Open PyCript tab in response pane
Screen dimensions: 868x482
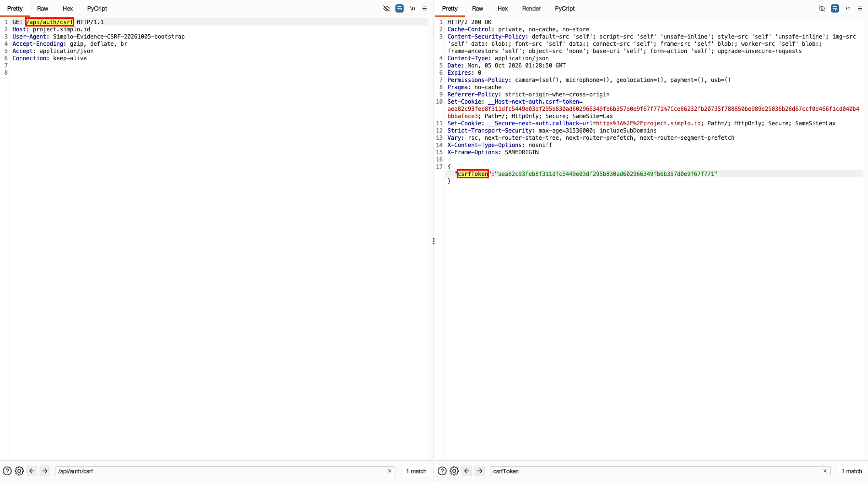pyautogui.click(x=565, y=9)
